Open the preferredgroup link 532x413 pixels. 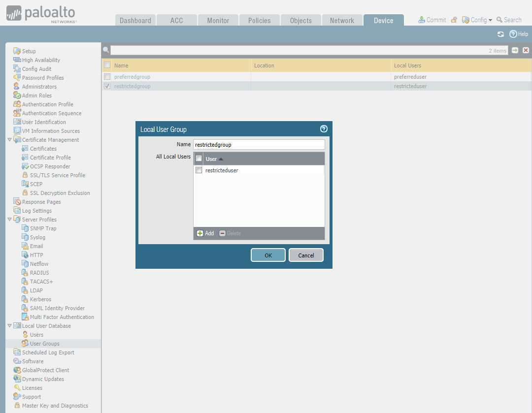(x=132, y=77)
